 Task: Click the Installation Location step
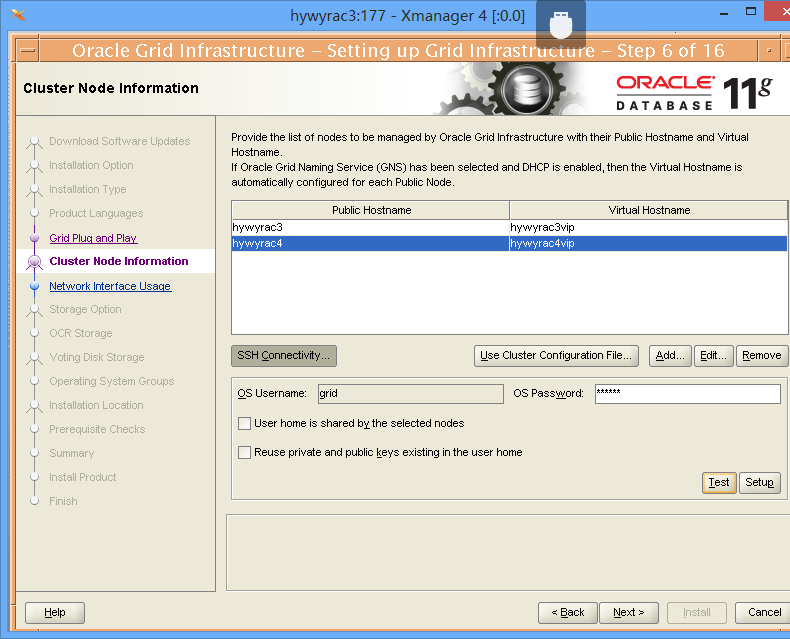pos(96,405)
